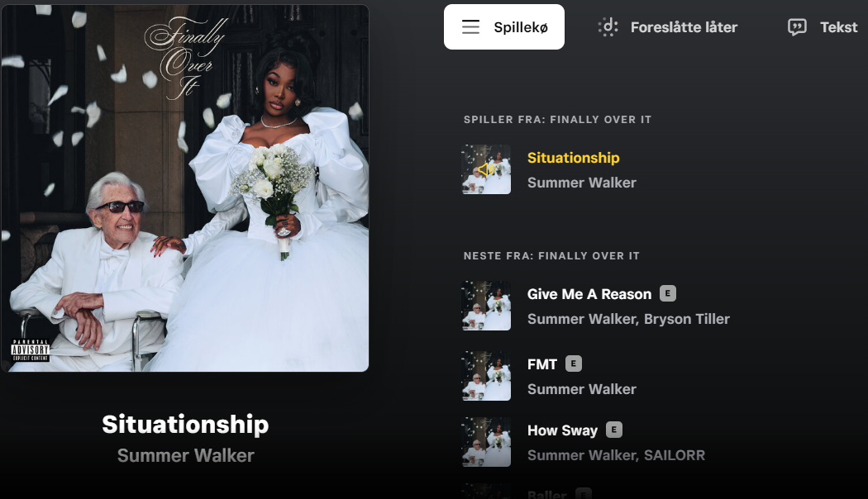Open the Tekst lyrics tab
The image size is (868, 499).
click(823, 27)
